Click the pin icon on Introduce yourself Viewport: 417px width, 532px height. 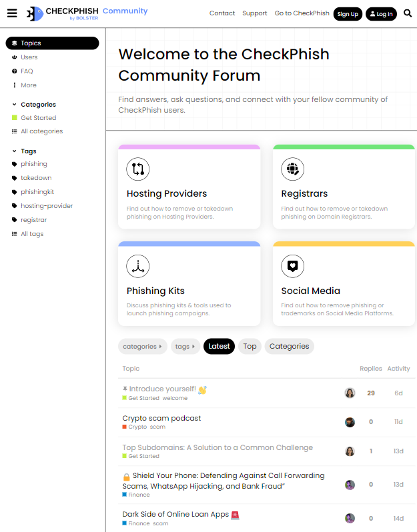(x=125, y=389)
